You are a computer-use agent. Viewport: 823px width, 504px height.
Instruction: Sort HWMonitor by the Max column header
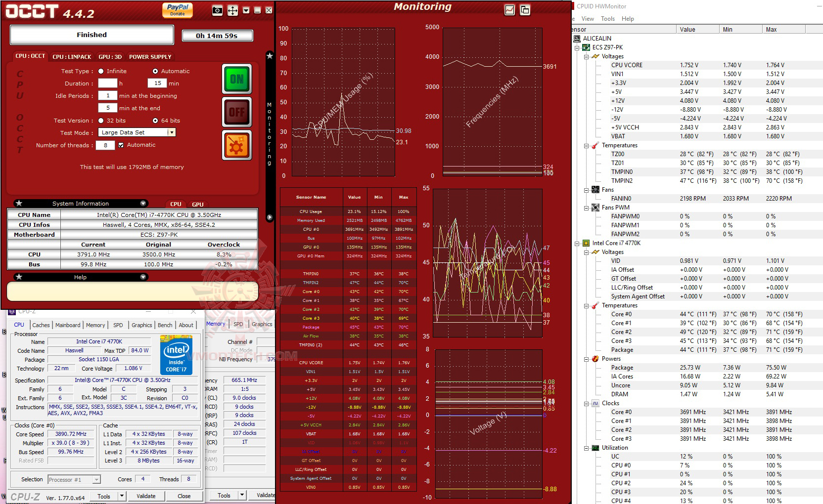pyautogui.click(x=783, y=30)
